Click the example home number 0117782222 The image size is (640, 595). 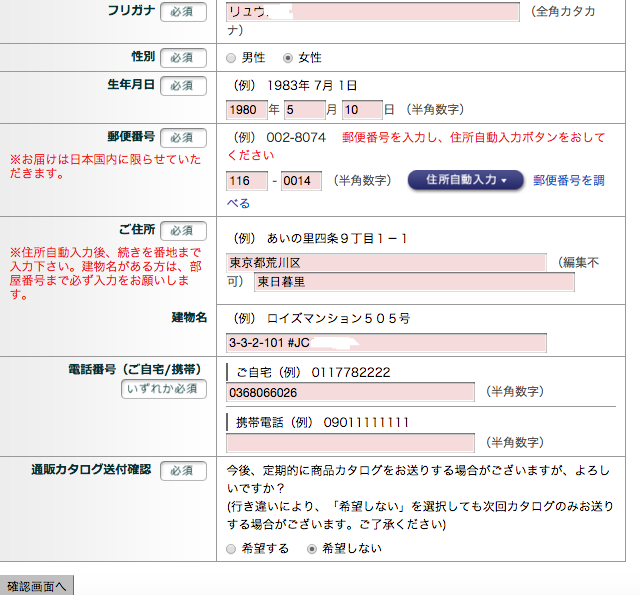tap(351, 372)
